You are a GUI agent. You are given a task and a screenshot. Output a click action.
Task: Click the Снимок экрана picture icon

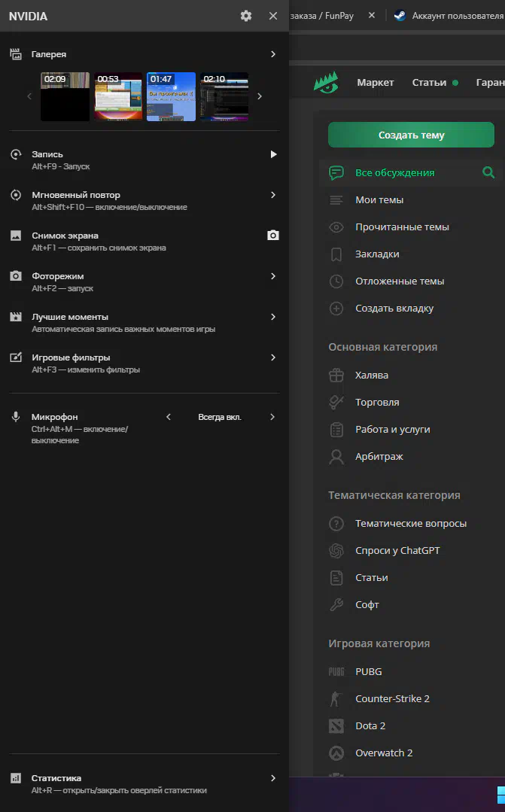[16, 236]
